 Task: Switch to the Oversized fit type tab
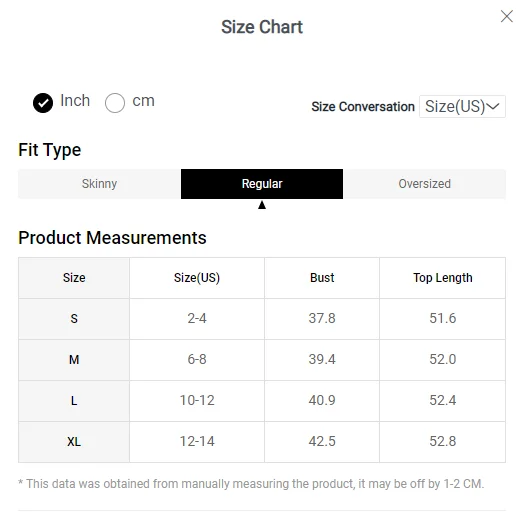coord(424,184)
